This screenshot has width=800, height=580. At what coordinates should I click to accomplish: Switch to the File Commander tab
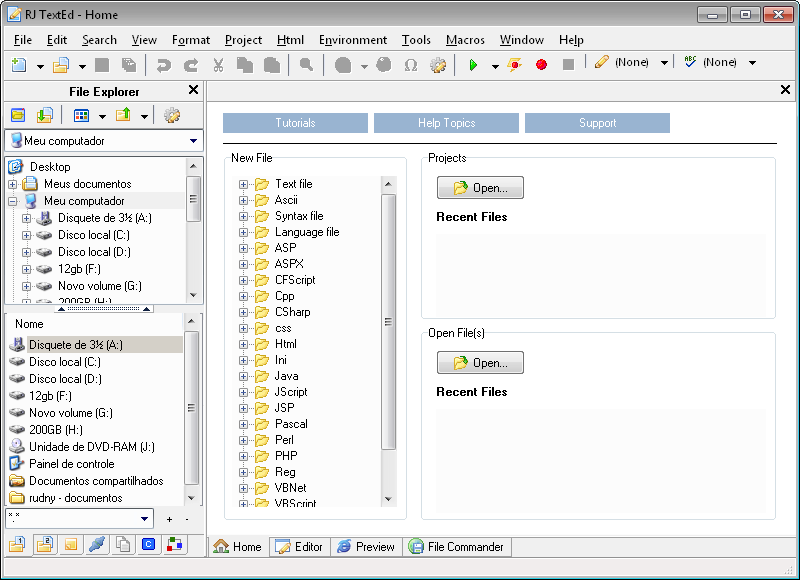point(457,547)
